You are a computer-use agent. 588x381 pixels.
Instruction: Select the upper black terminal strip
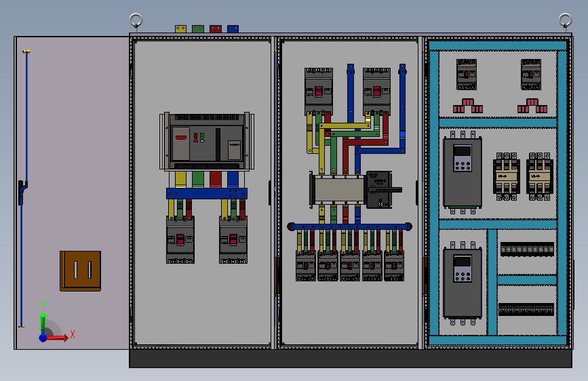click(527, 249)
